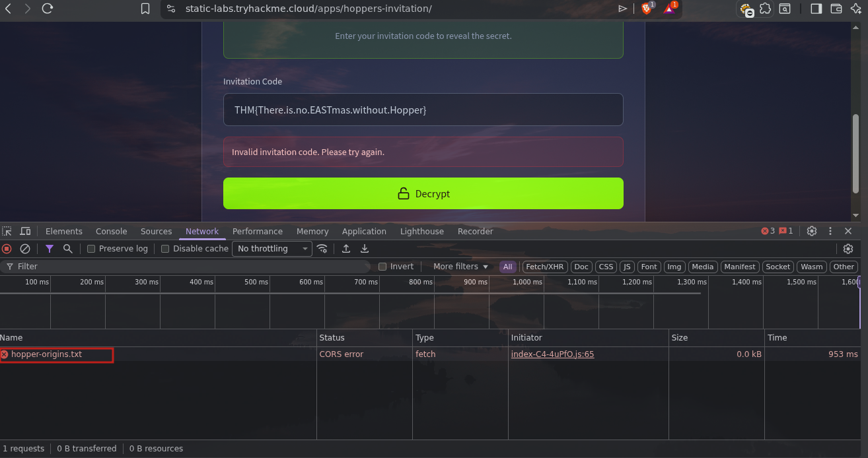The image size is (868, 458).
Task: Open network conditions wifi icon
Action: [322, 249]
